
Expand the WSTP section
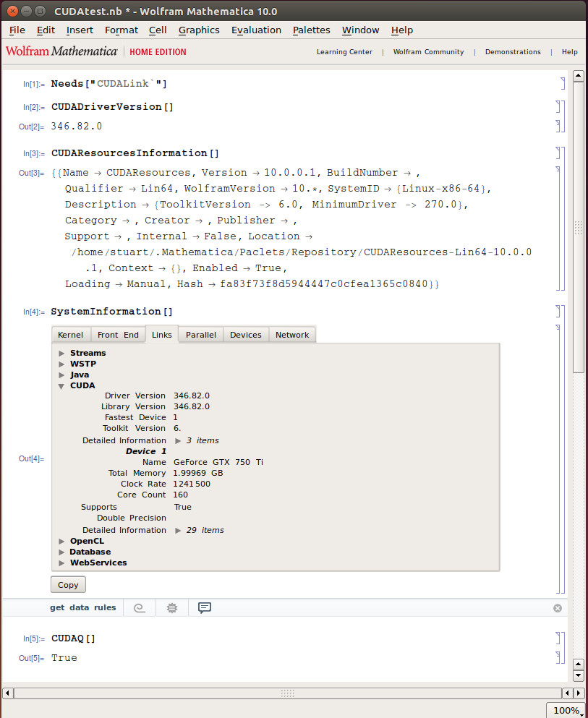[x=61, y=364]
